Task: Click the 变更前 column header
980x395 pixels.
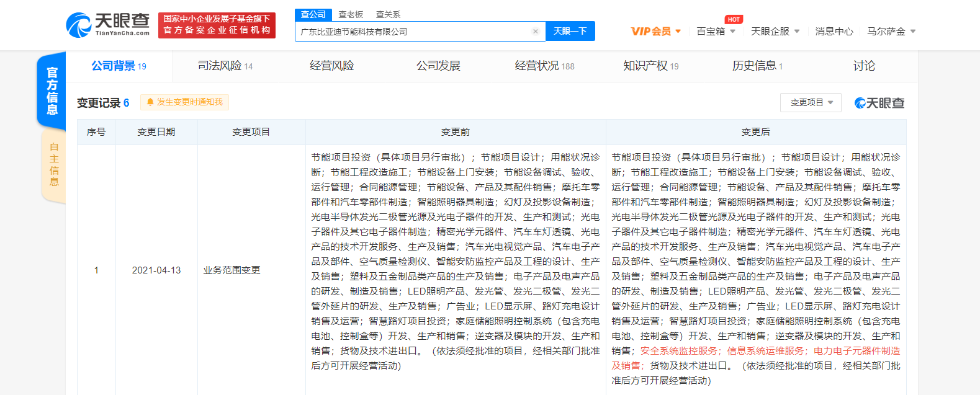Action: [456, 132]
